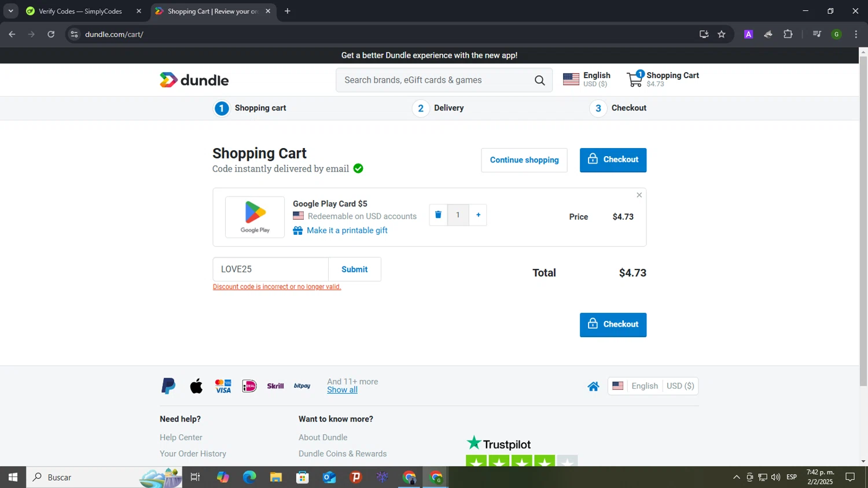Open the Windows Start menu

pos(13,477)
